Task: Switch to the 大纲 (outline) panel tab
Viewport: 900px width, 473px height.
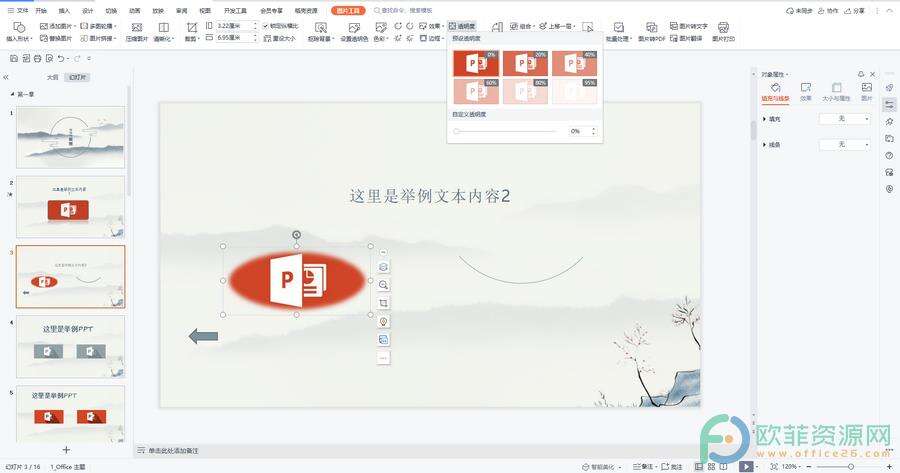Action: click(52, 77)
